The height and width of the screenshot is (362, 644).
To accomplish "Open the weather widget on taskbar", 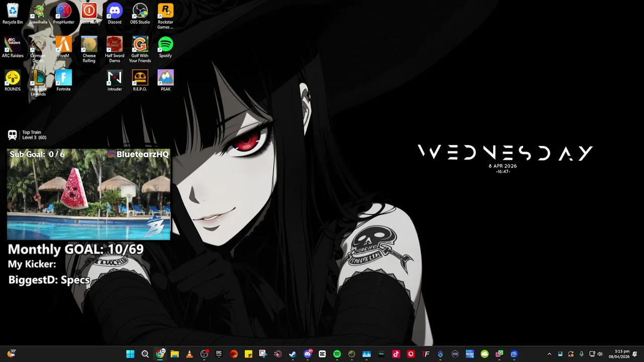I will click(11, 354).
